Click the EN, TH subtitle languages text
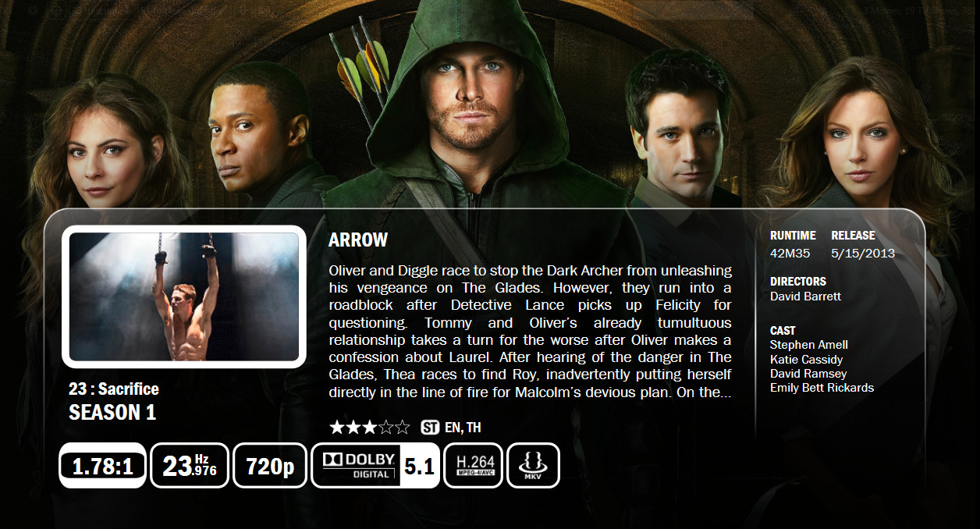Image resolution: width=980 pixels, height=529 pixels. pos(463,428)
